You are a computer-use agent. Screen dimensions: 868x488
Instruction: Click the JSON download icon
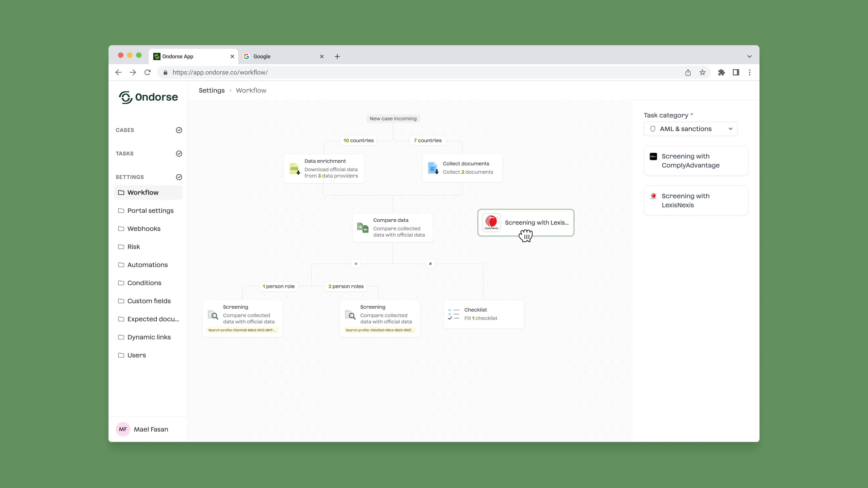click(x=295, y=169)
